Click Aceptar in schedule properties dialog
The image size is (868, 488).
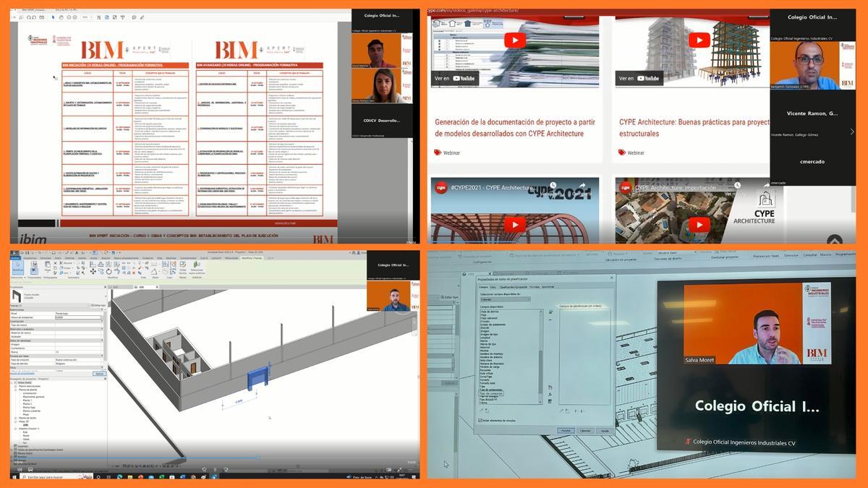(566, 430)
